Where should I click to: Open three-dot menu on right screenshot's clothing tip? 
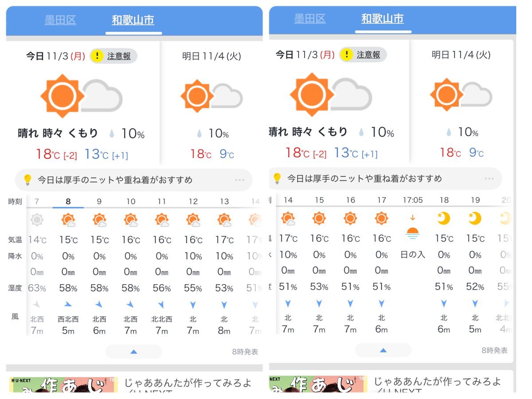[x=489, y=179]
